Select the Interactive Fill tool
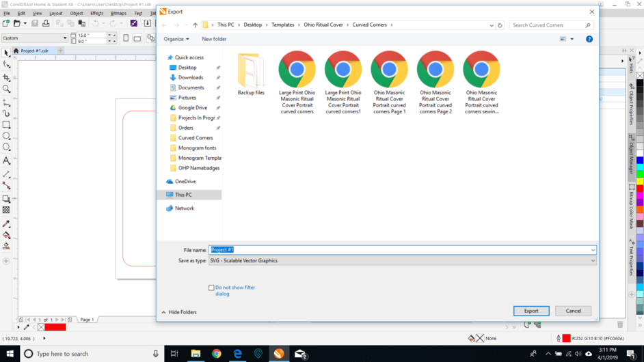Image resolution: width=644 pixels, height=362 pixels. click(x=6, y=235)
